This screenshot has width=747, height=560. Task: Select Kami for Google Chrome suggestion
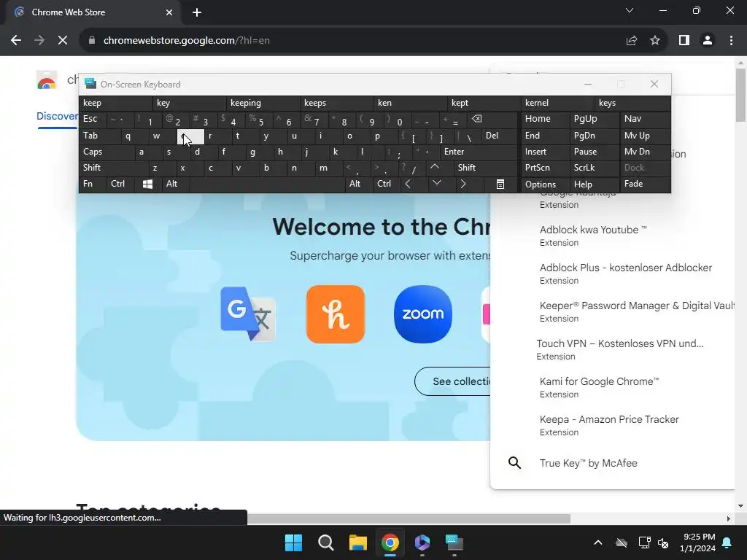(x=613, y=388)
